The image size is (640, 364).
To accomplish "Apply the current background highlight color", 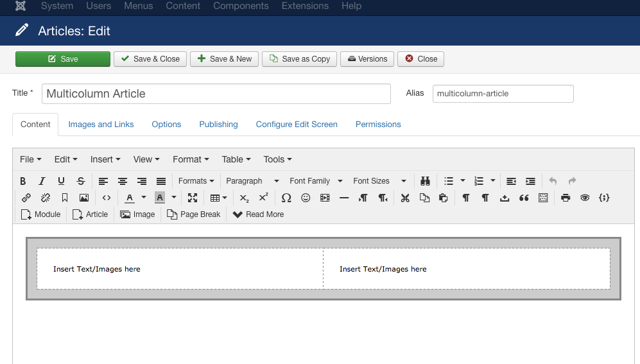I will (x=160, y=198).
